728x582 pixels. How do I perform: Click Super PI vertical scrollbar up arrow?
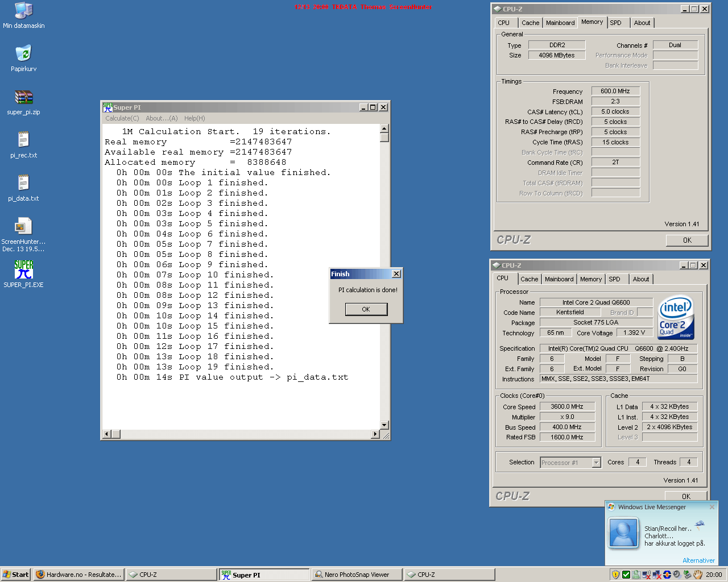coord(384,129)
